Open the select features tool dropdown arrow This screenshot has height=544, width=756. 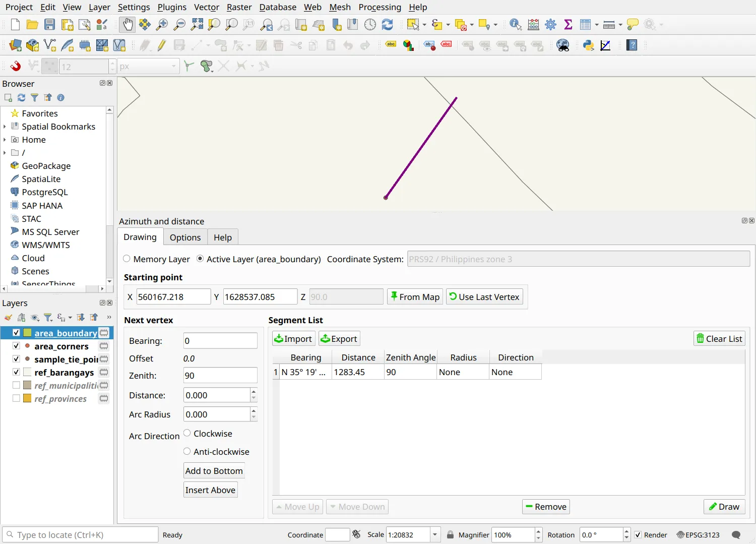424,24
